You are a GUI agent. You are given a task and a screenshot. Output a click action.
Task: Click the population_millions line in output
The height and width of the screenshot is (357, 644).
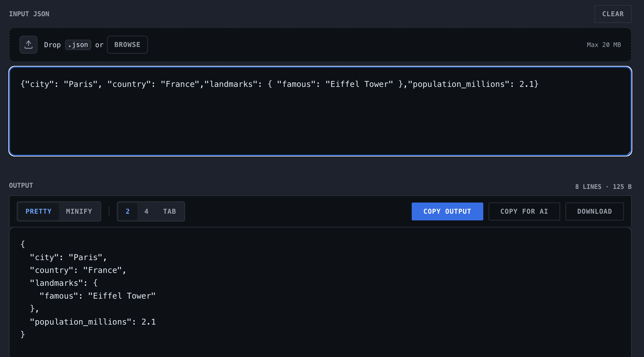coord(93,322)
